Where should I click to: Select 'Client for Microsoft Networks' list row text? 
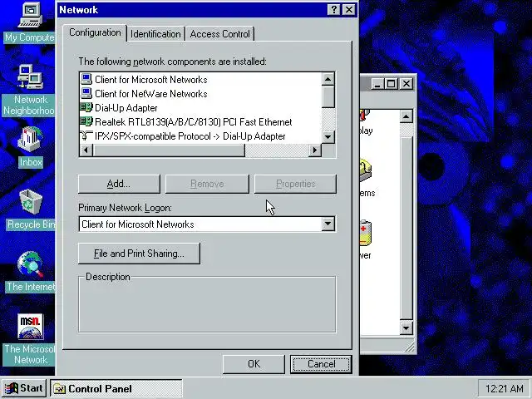[151, 80]
